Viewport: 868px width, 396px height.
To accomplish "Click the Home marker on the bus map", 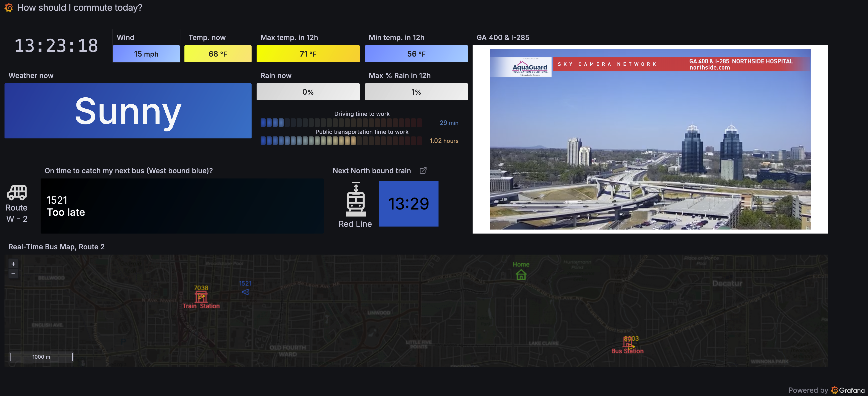I will pyautogui.click(x=521, y=274).
